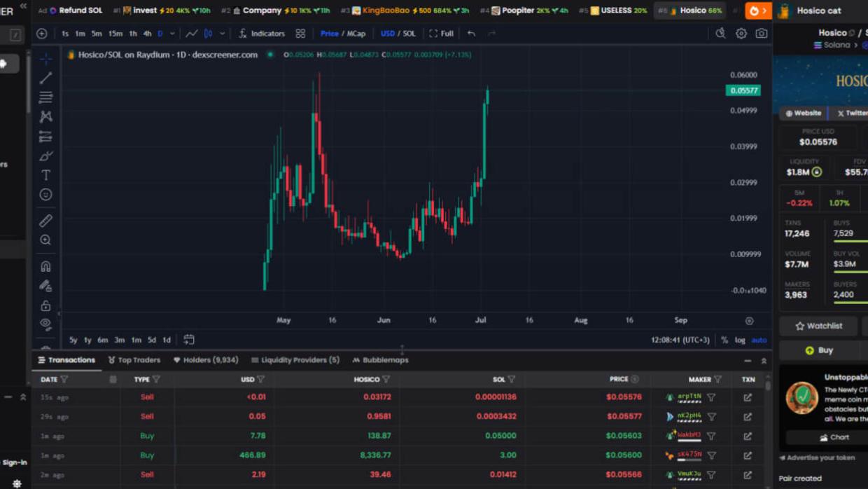Filter transactions by TYPE column
The height and width of the screenshot is (489, 868).
point(156,380)
